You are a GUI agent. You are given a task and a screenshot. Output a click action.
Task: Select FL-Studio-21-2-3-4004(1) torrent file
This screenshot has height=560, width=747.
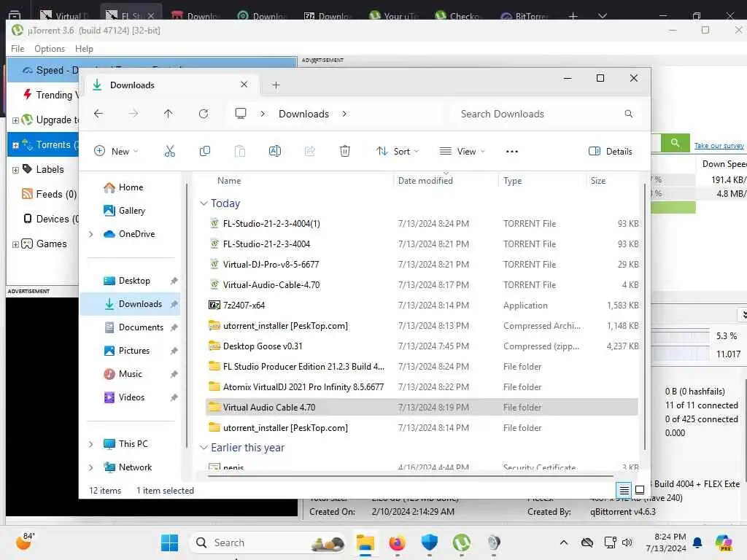tap(422, 224)
